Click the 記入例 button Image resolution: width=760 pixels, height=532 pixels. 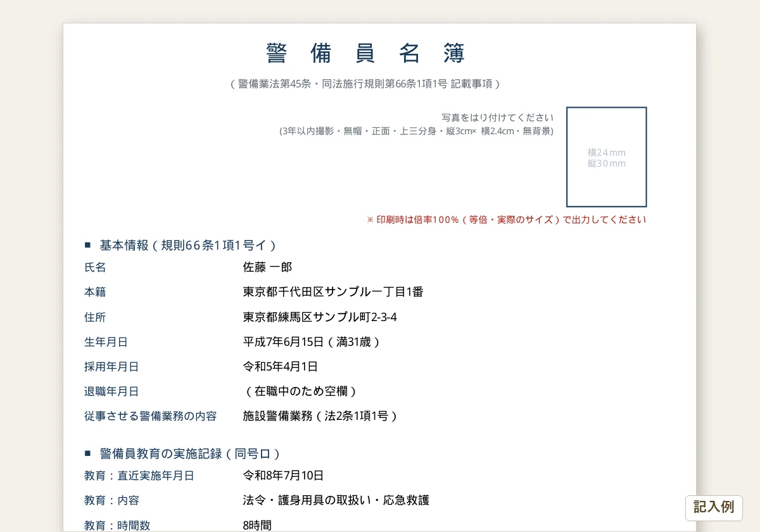point(714,508)
